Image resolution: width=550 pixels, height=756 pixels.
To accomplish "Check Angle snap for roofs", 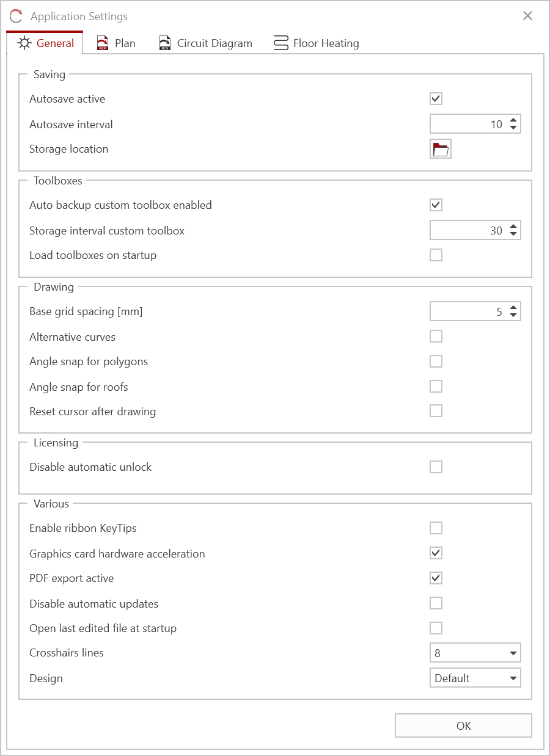I will 436,386.
